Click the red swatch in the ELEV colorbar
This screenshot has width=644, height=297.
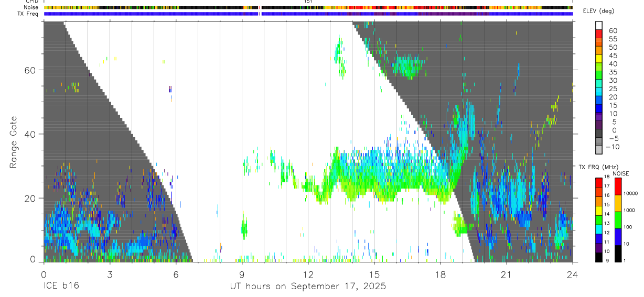point(599,34)
